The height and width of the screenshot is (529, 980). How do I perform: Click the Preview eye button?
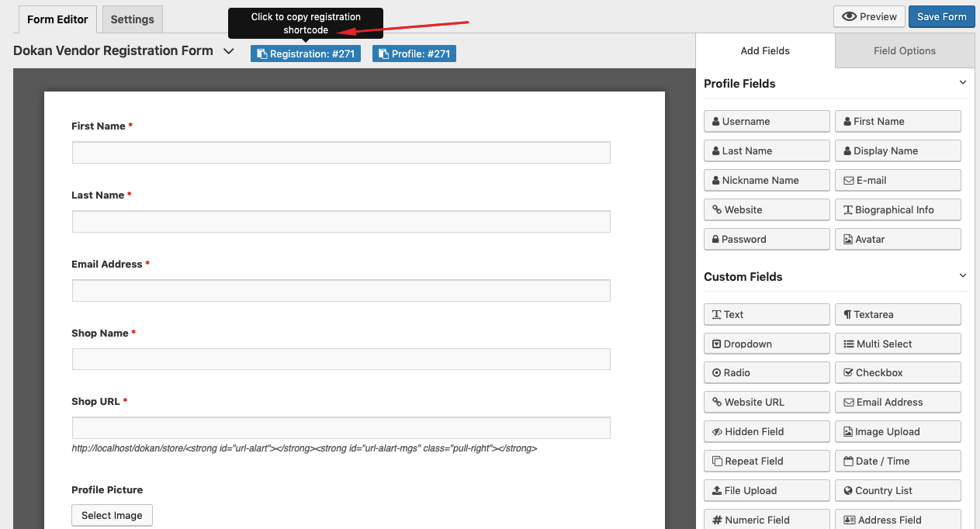click(x=868, y=16)
